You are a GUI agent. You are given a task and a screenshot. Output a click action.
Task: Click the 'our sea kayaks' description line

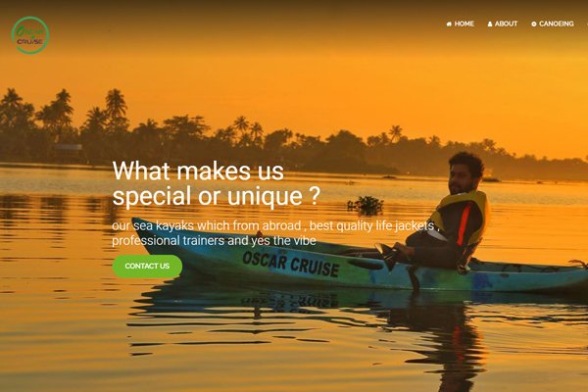pyautogui.click(x=275, y=225)
